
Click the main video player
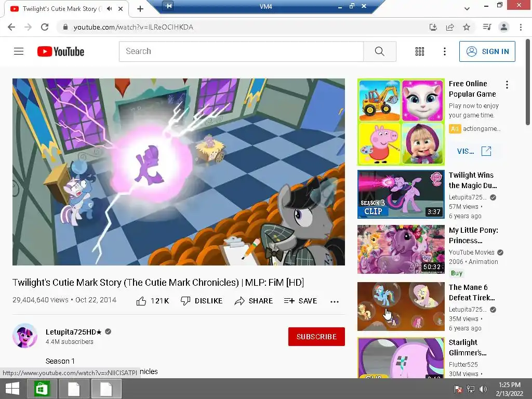179,172
